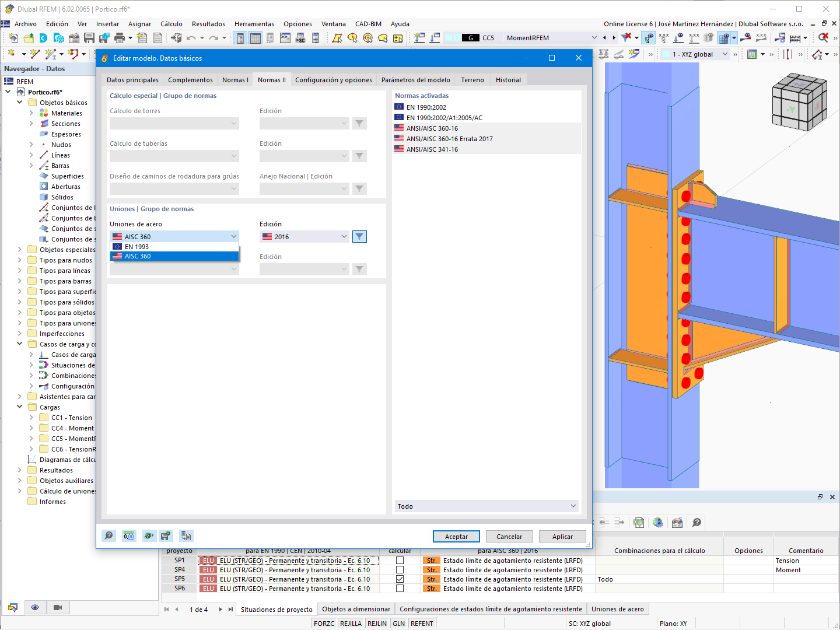Viewport: 840px width, 630px height.
Task: Toggle GLN in the status bar
Action: (399, 624)
